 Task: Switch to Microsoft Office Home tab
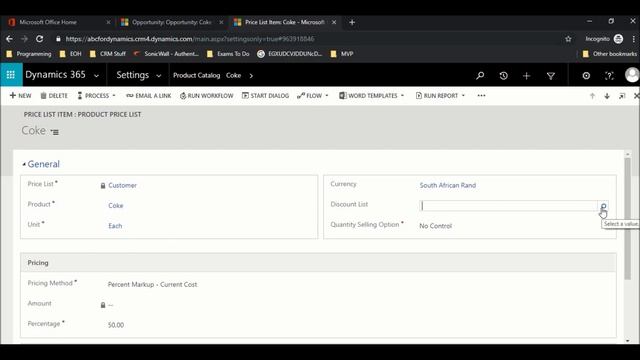click(48, 22)
